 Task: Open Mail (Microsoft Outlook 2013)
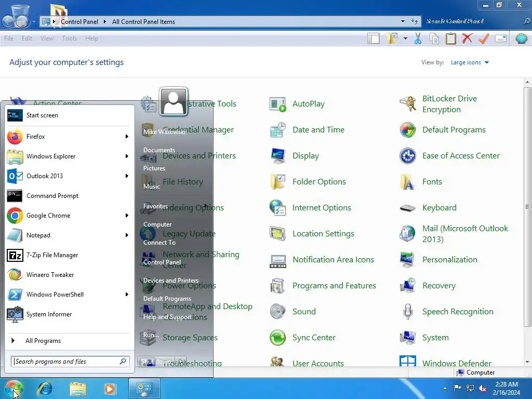(454, 233)
